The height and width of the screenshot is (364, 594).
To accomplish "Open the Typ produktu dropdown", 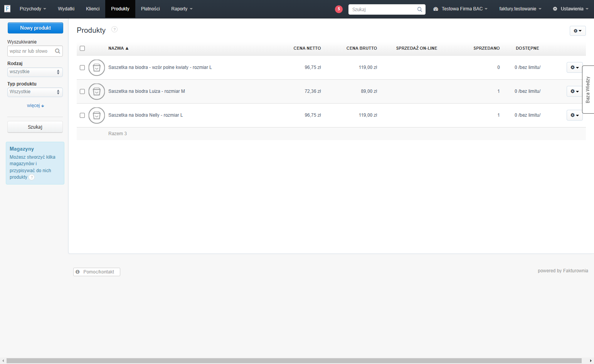I will [35, 92].
